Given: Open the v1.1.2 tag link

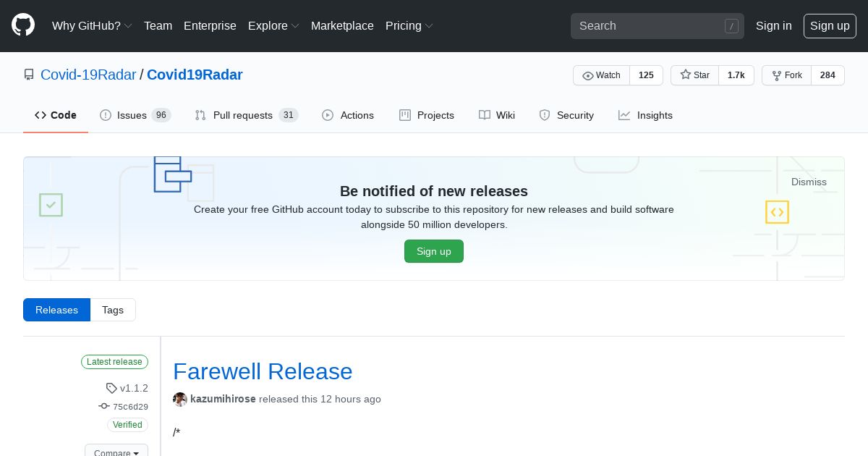Looking at the screenshot, I should pyautogui.click(x=134, y=388).
